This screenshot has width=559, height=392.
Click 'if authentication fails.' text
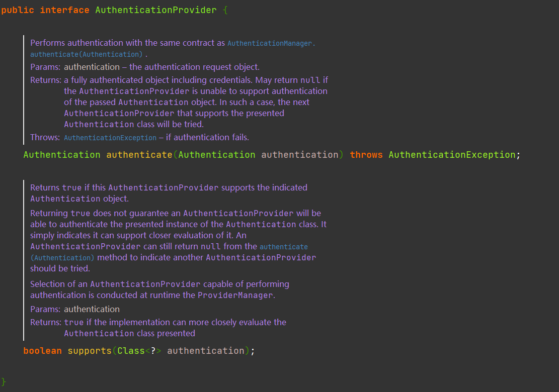[x=207, y=137]
